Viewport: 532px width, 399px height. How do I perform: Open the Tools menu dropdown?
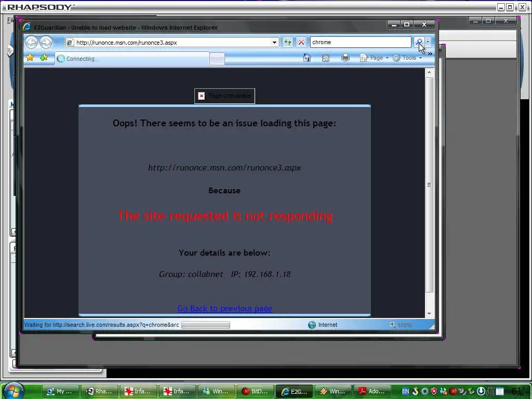pos(407,58)
